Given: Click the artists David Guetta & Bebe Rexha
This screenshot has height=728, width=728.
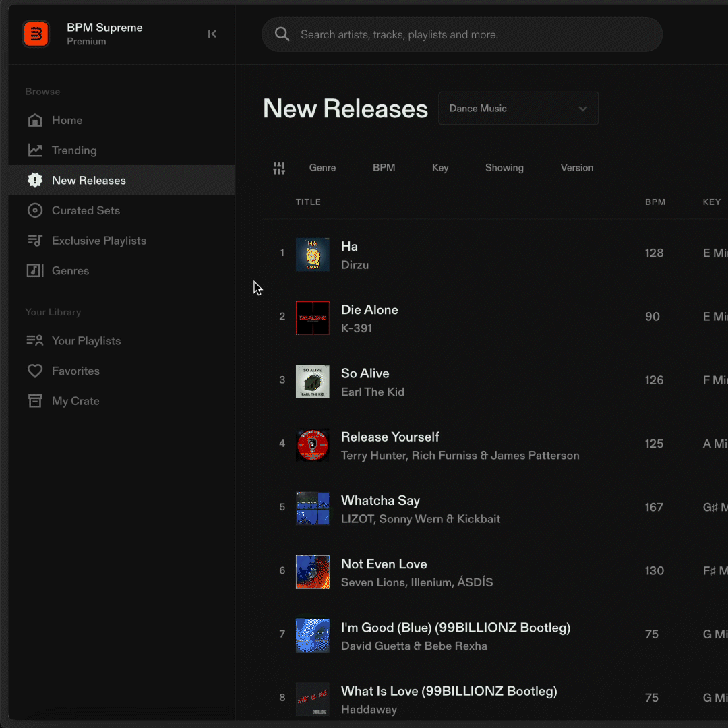Looking at the screenshot, I should (x=414, y=646).
